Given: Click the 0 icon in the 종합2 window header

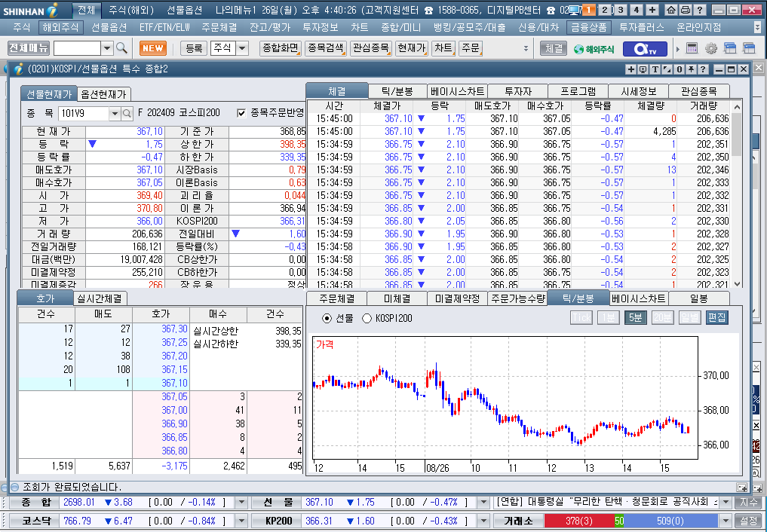Looking at the screenshot, I should pos(679,69).
